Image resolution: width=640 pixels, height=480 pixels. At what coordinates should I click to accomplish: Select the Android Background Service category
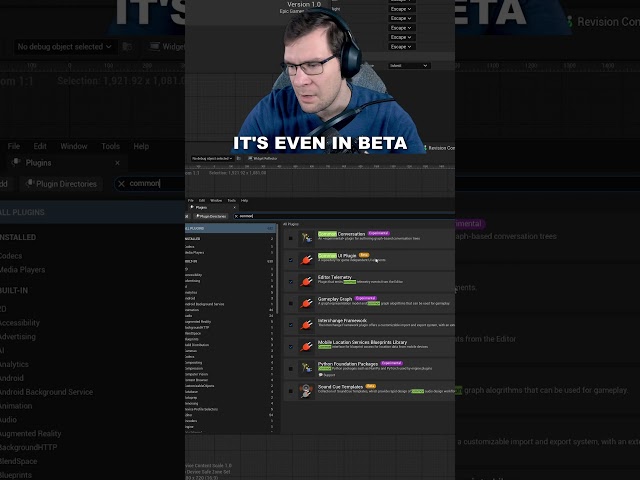229,304
